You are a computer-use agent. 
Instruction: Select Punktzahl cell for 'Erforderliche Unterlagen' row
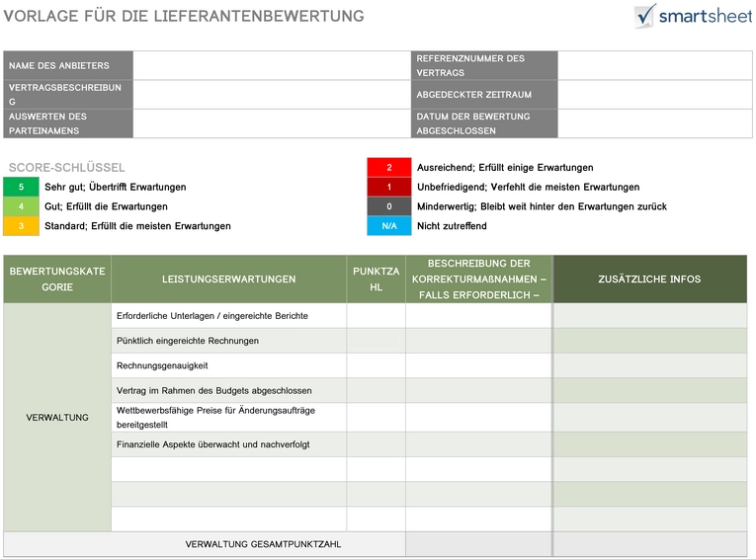click(377, 316)
